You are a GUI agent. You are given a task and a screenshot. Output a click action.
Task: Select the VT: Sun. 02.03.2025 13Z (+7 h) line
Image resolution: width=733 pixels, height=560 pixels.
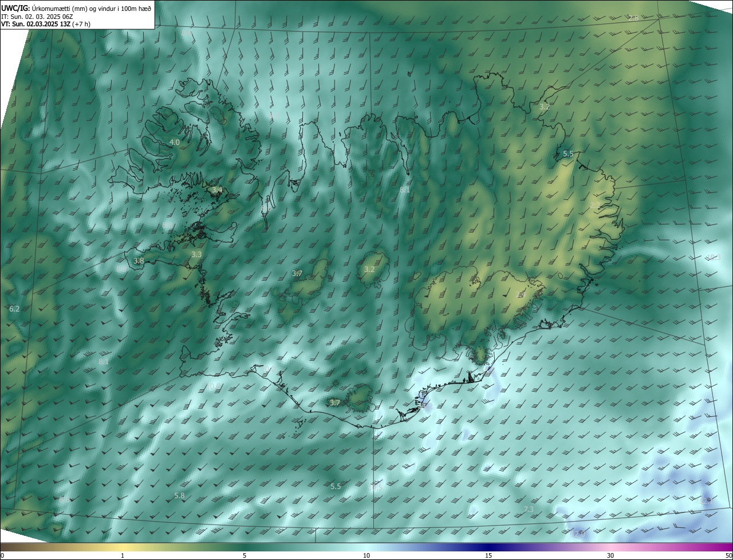pos(46,24)
